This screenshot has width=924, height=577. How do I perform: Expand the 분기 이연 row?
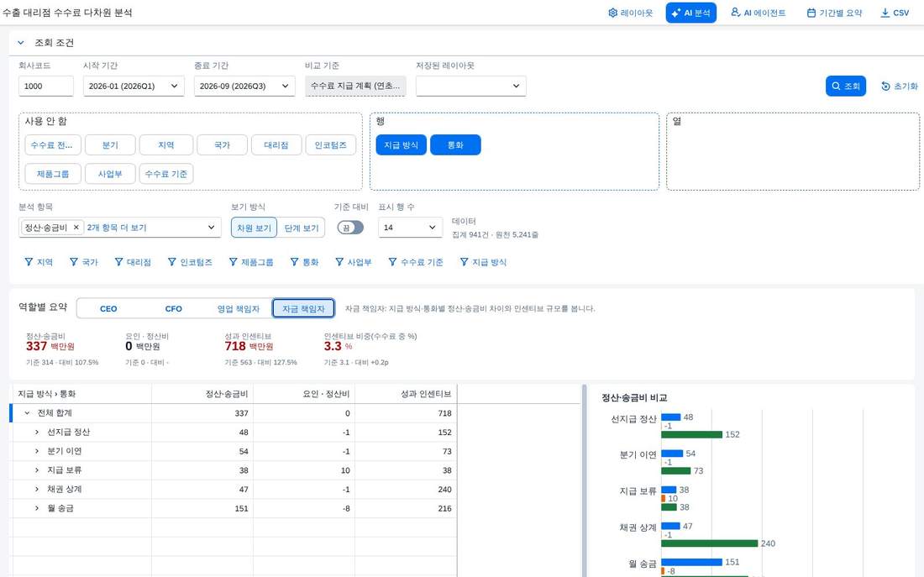click(36, 452)
